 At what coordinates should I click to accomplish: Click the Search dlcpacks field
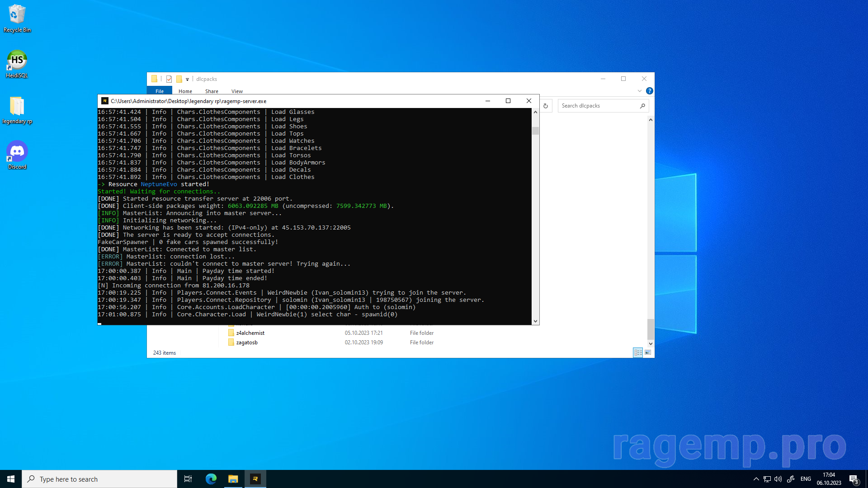pyautogui.click(x=603, y=106)
